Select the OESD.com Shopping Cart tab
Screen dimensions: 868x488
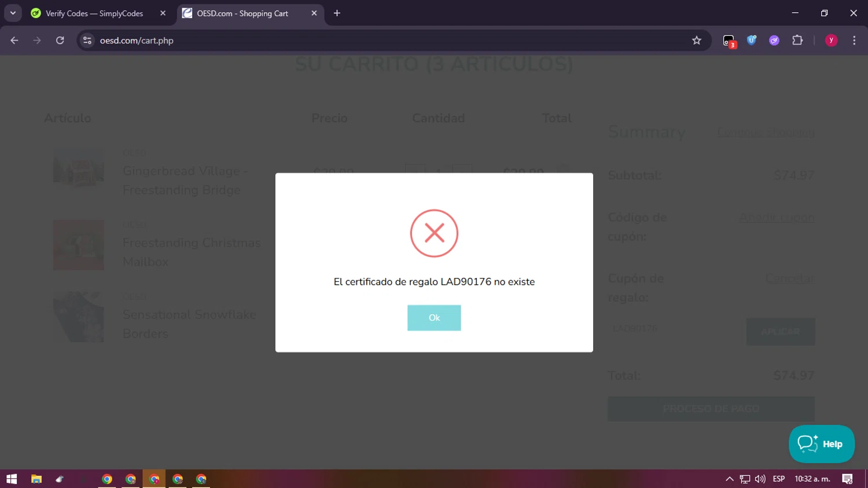click(242, 13)
